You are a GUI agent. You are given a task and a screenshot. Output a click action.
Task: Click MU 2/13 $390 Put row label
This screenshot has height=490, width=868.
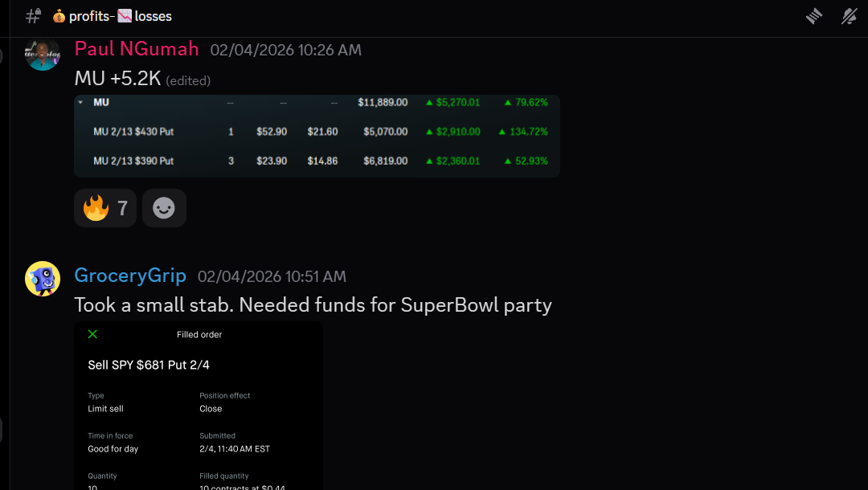click(133, 161)
